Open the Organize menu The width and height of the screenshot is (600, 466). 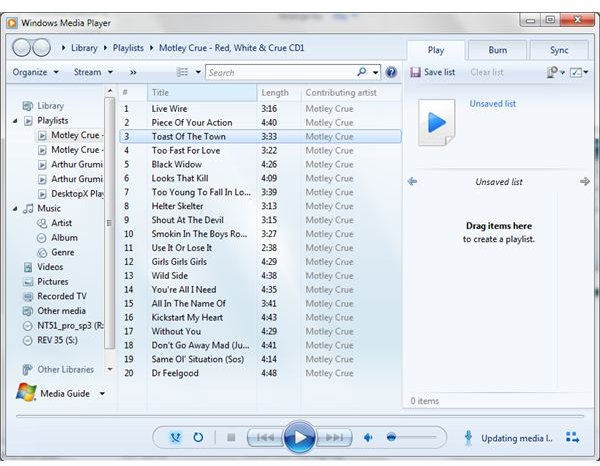tap(35, 72)
